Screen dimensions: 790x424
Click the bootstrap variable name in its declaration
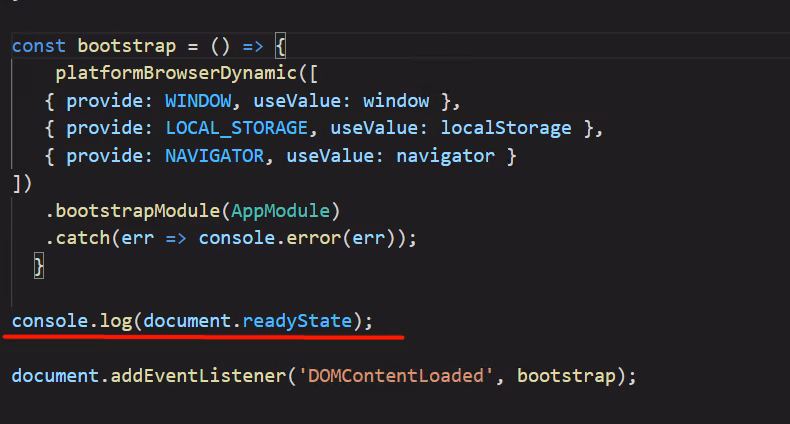tap(127, 46)
